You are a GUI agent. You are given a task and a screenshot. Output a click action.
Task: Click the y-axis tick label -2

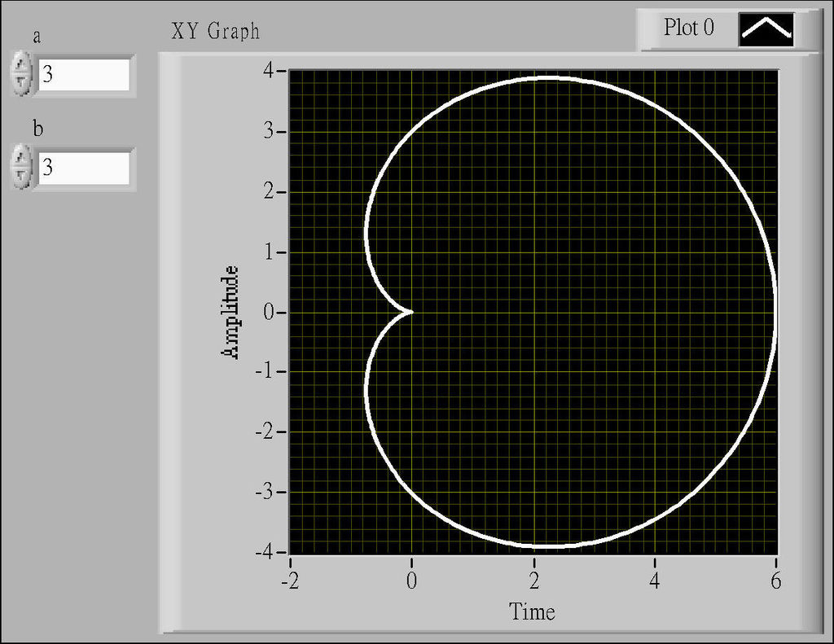(265, 432)
